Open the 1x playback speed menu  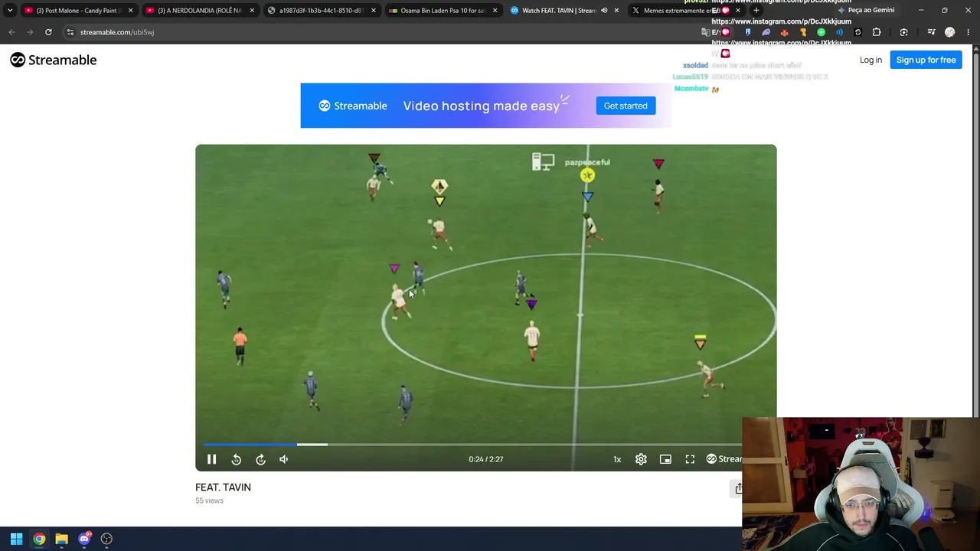coord(617,459)
